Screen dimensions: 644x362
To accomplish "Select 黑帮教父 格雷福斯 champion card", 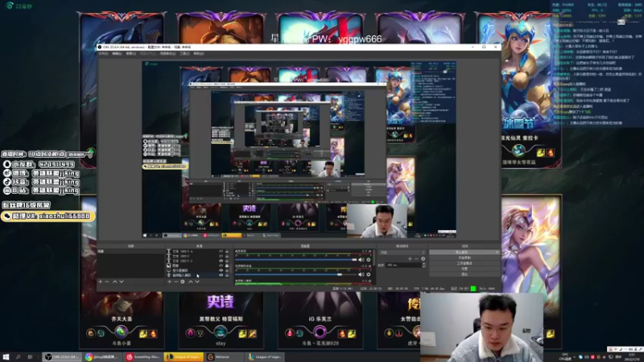I will 221,319.
